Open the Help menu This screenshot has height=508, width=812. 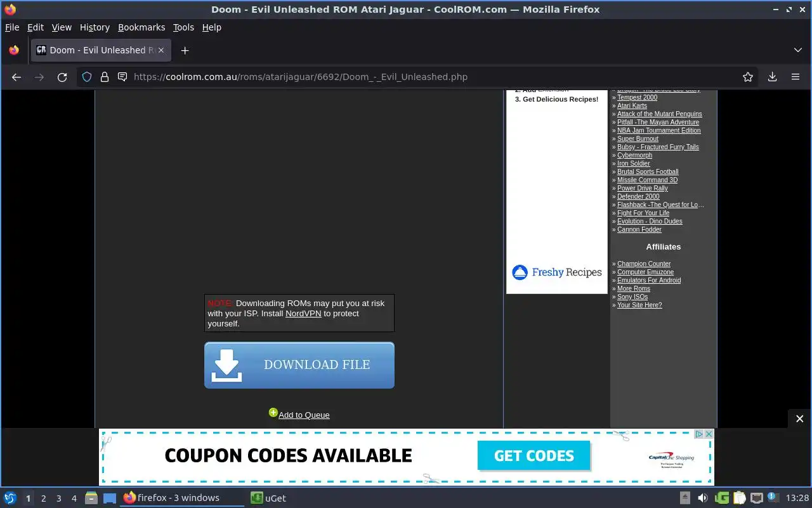[212, 27]
